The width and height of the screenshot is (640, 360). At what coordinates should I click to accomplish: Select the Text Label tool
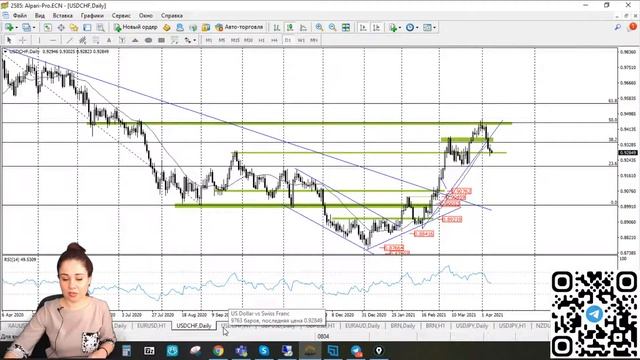pos(122,40)
